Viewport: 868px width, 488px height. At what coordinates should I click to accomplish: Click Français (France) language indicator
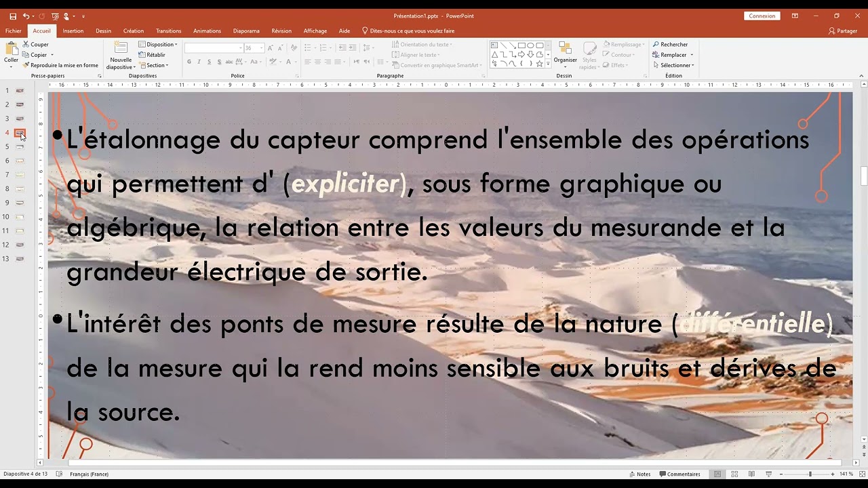tap(89, 474)
